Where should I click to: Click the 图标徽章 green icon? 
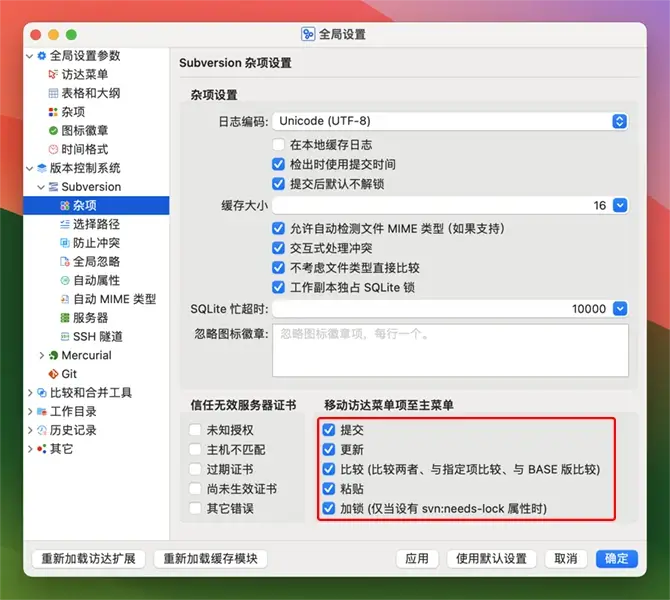pyautogui.click(x=53, y=130)
